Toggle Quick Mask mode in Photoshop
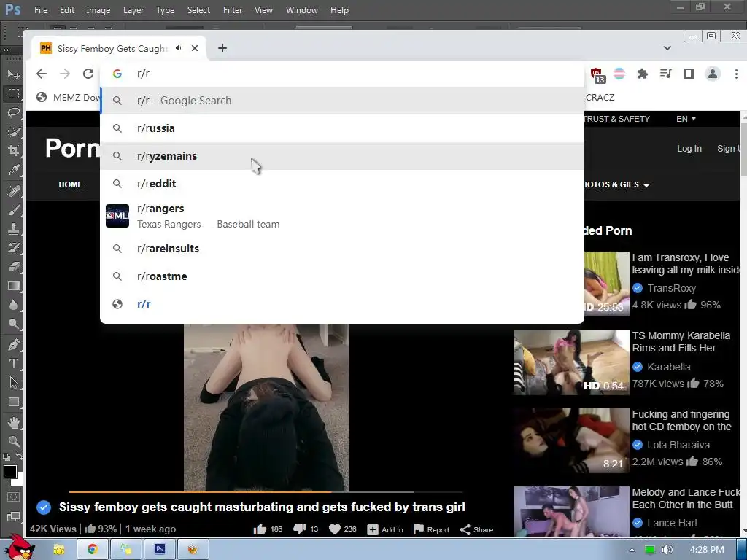 (13, 497)
